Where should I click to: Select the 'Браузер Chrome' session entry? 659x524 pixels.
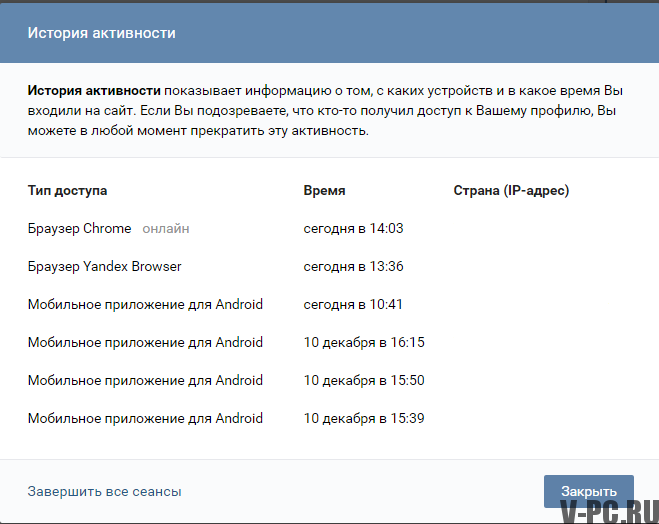(80, 228)
